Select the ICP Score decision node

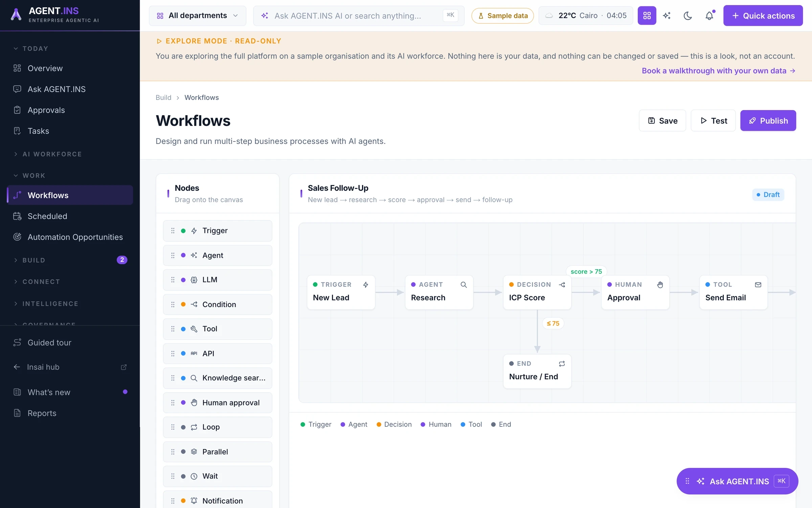click(x=537, y=292)
